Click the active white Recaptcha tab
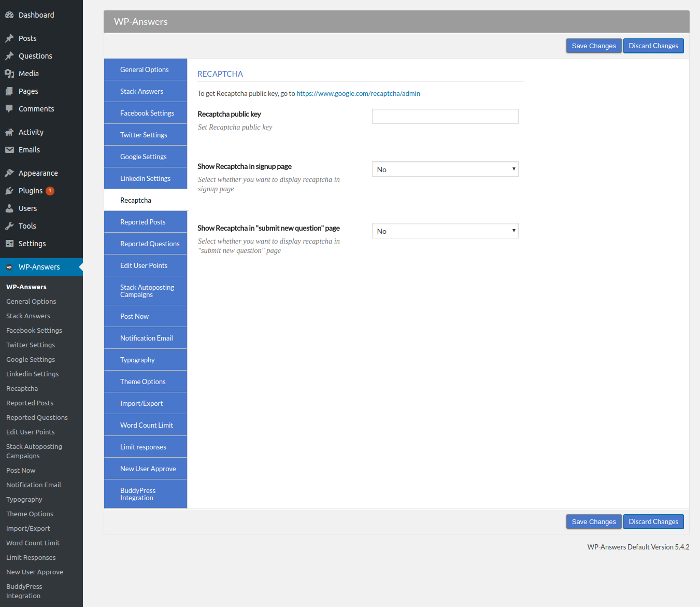700x607 pixels. pos(146,200)
